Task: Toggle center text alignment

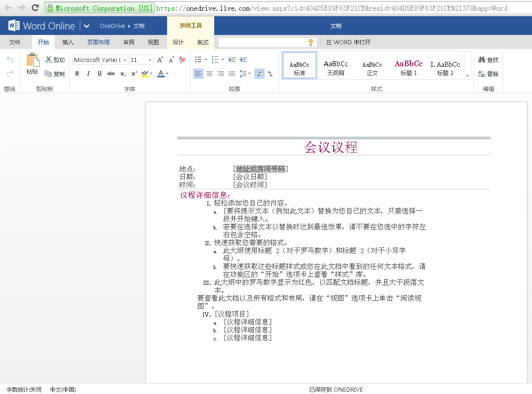Action: point(210,74)
